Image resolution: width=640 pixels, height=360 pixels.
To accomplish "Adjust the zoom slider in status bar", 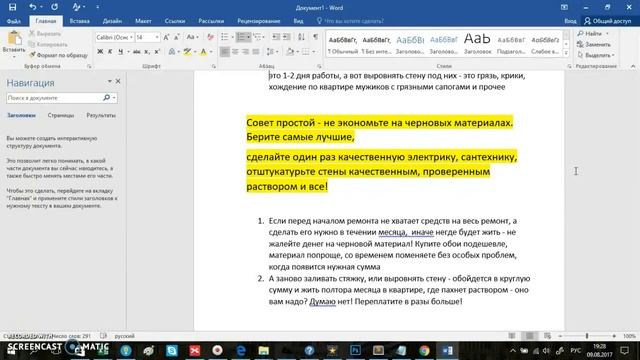I will click(x=587, y=336).
